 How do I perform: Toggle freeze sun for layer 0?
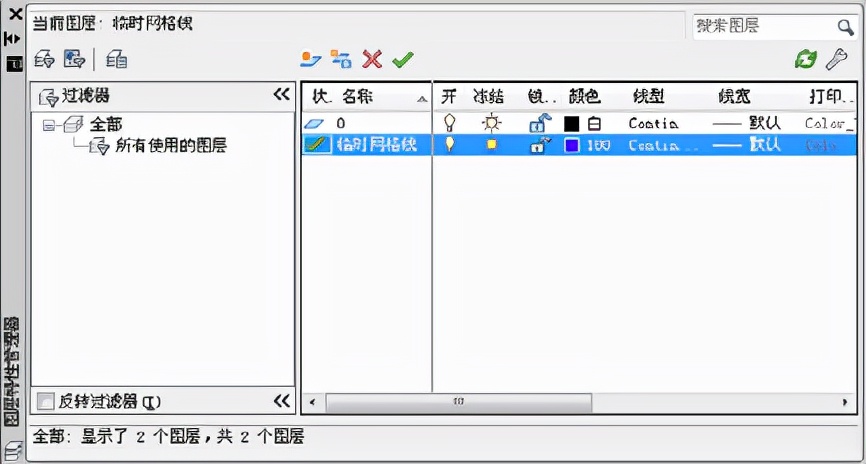pyautogui.click(x=490, y=123)
